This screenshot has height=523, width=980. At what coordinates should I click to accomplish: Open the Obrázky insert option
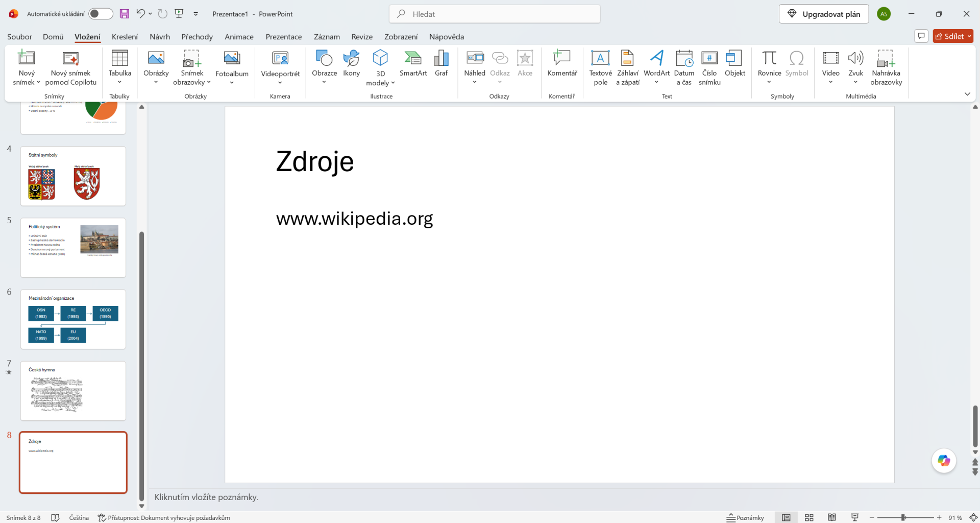tap(156, 67)
